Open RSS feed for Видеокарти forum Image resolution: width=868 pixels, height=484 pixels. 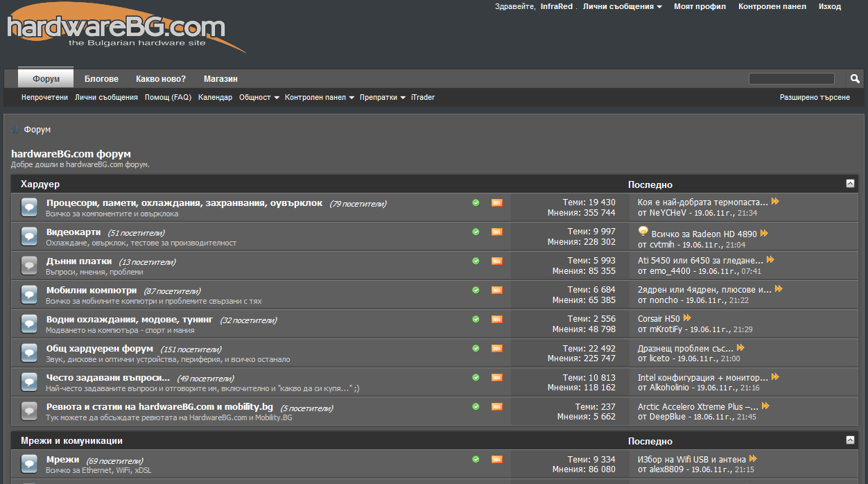tap(497, 232)
